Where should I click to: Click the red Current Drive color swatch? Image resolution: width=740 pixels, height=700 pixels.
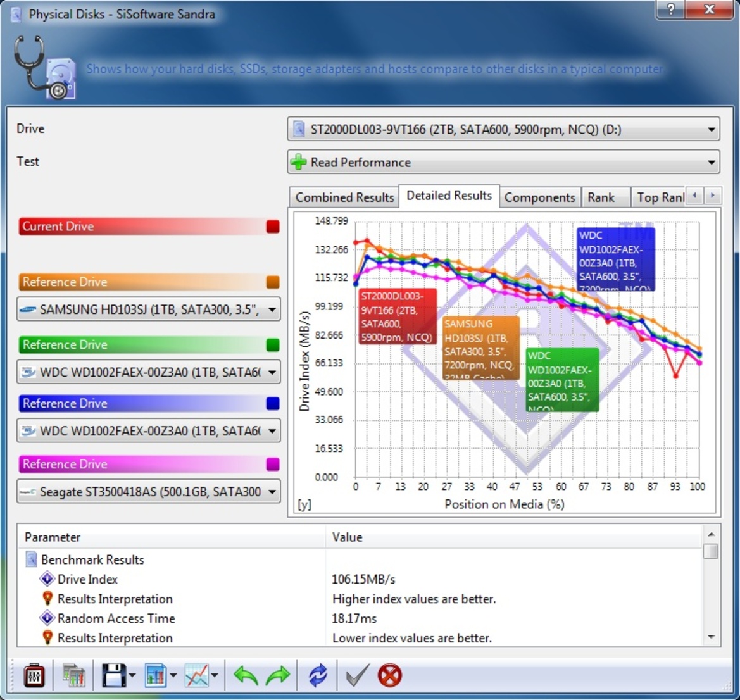coord(273,227)
